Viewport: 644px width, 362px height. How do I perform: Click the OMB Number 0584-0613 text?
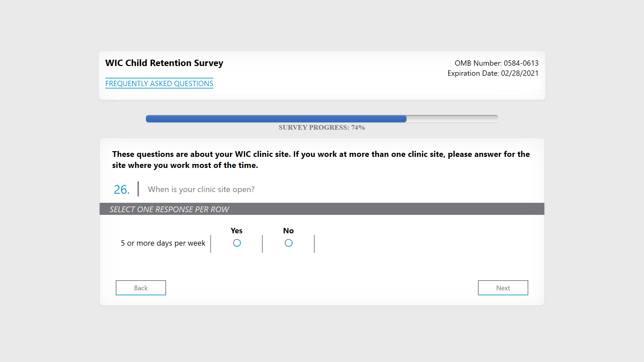pyautogui.click(x=496, y=63)
